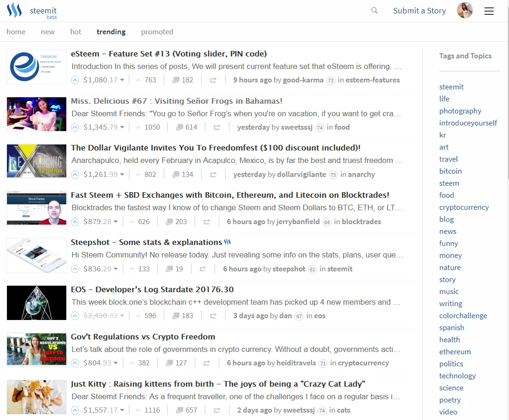This screenshot has height=420, width=509.
Task: Open 203 comments on Blocktrades post
Action: click(x=176, y=222)
